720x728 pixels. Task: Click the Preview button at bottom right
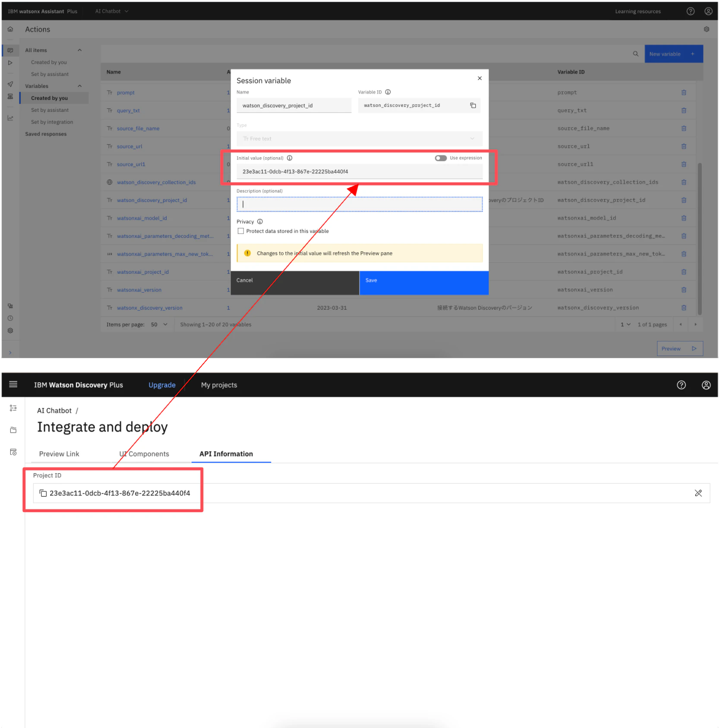coord(679,348)
